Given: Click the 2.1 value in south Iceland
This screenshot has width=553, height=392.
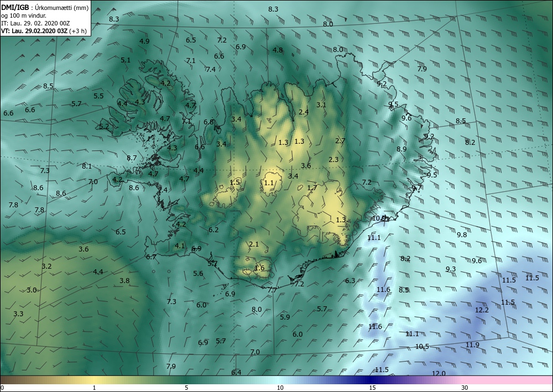Looking at the screenshot, I should (x=254, y=244).
